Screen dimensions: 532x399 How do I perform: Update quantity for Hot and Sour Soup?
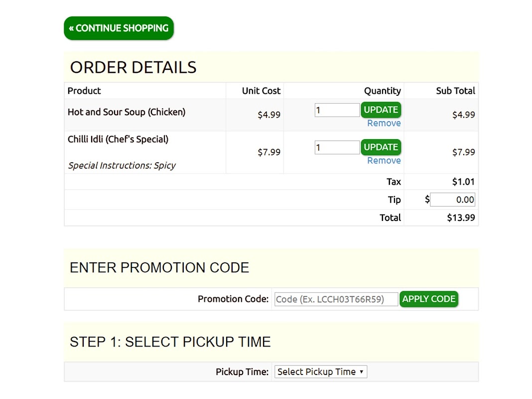pyautogui.click(x=381, y=110)
